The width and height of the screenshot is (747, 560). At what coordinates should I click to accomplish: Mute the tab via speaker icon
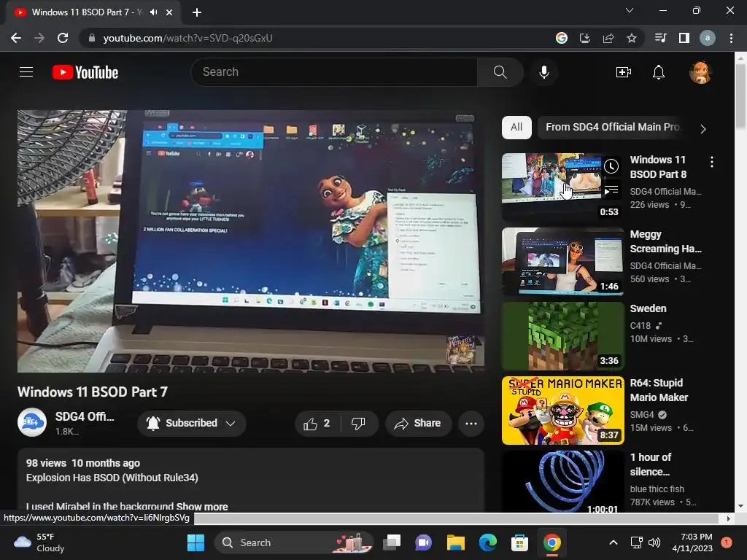click(x=153, y=12)
